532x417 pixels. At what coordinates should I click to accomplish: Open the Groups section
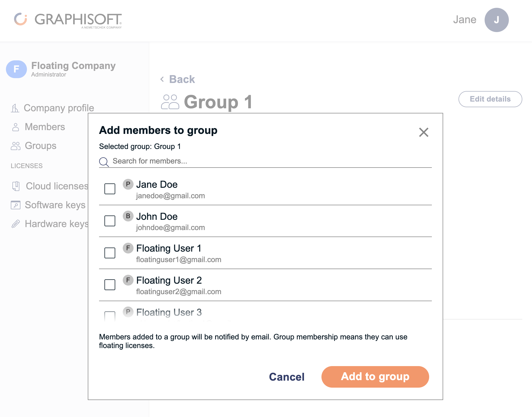[40, 146]
